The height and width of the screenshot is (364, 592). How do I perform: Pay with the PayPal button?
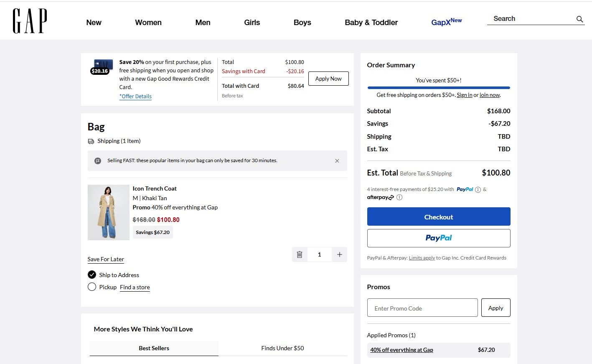click(x=438, y=238)
